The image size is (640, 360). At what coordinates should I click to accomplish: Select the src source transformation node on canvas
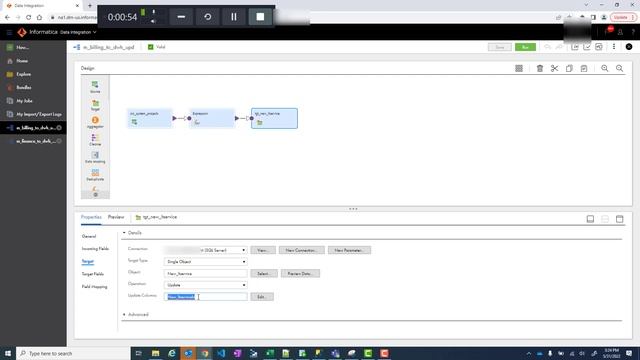(x=149, y=118)
